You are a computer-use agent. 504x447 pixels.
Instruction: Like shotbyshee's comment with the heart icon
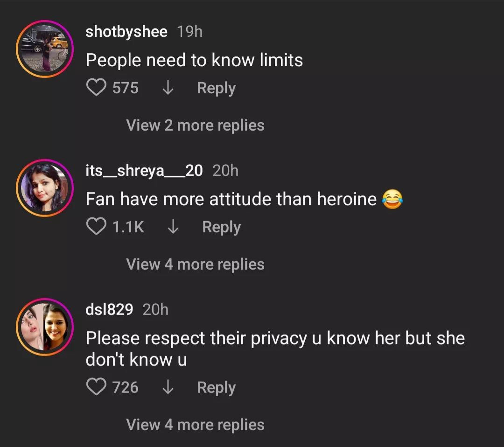97,88
